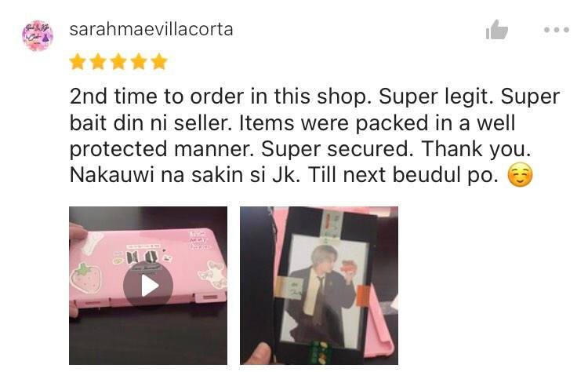
Task: Click the smiling emoji in review
Action: (x=520, y=175)
